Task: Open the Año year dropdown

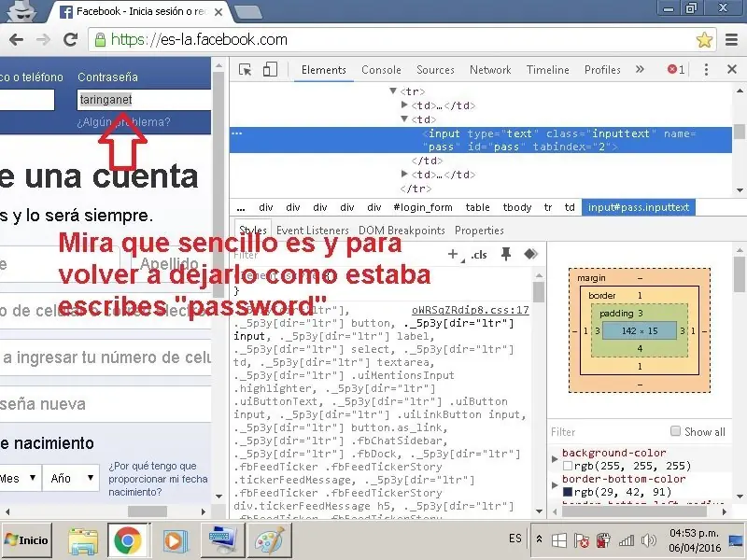Action: pos(71,478)
